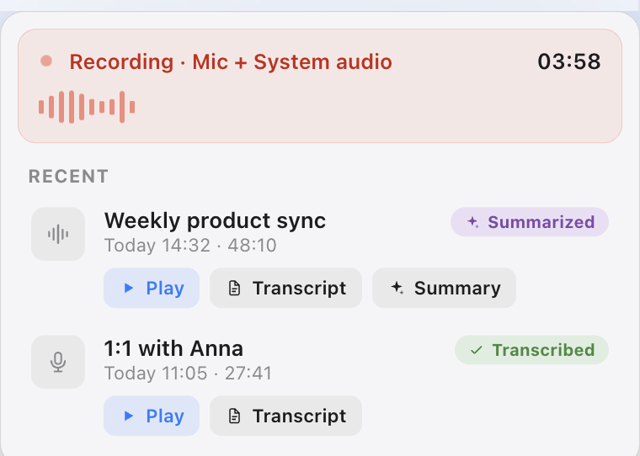
Task: Play the Weekly product sync recording
Action: pos(151,288)
